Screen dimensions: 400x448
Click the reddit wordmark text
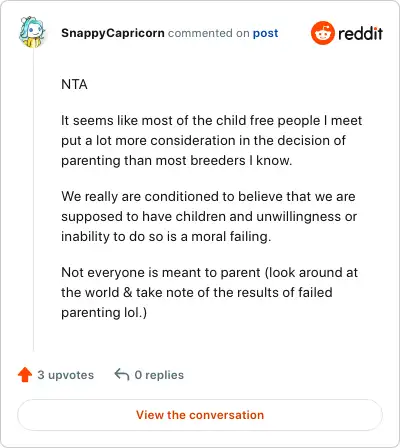(361, 33)
